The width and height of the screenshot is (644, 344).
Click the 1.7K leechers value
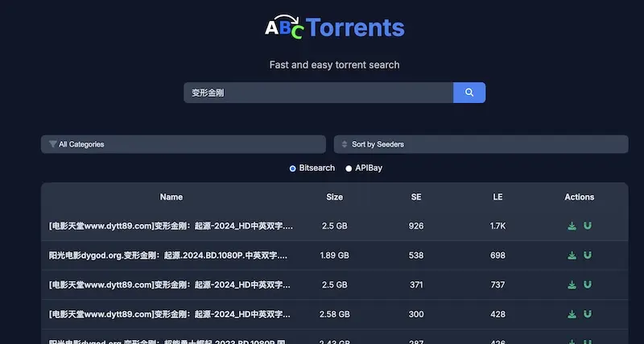coord(497,226)
